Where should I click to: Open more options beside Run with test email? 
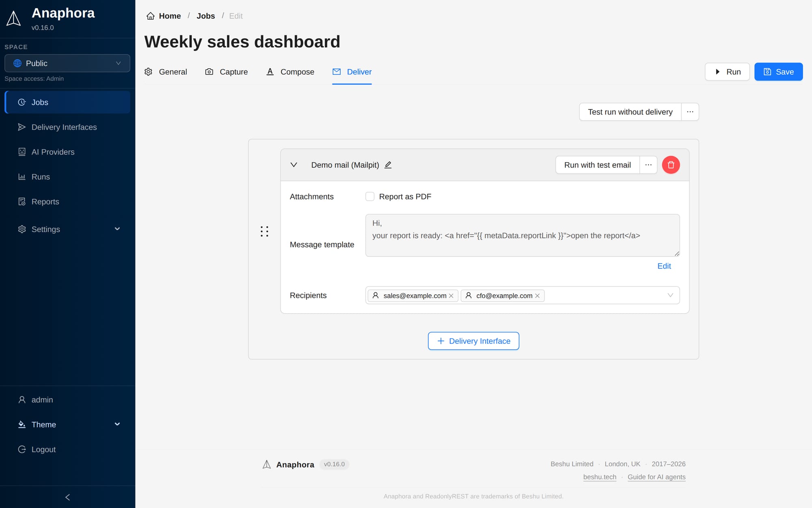pos(648,165)
